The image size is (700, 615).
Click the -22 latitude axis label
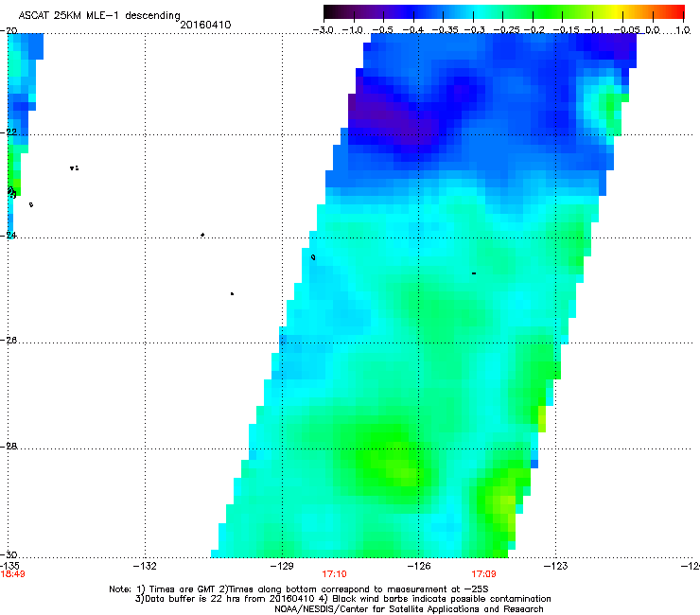pyautogui.click(x=9, y=132)
